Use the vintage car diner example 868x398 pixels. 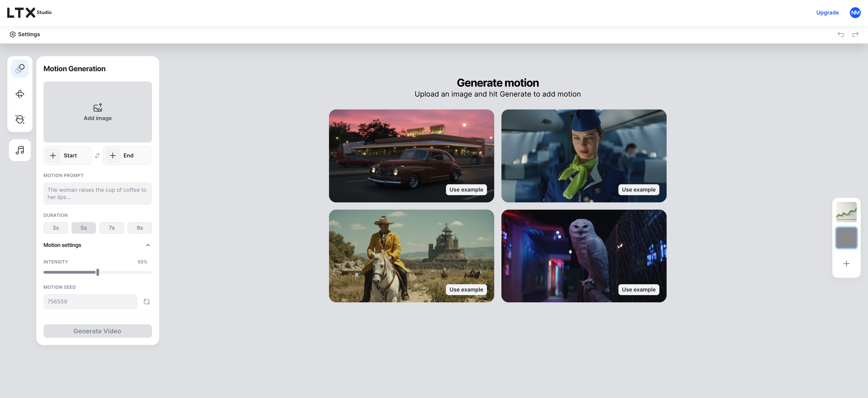(x=466, y=190)
